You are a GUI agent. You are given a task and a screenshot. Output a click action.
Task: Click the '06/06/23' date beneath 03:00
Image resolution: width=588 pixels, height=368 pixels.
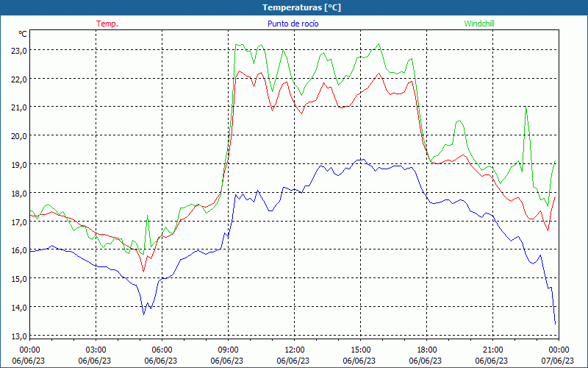(x=95, y=361)
